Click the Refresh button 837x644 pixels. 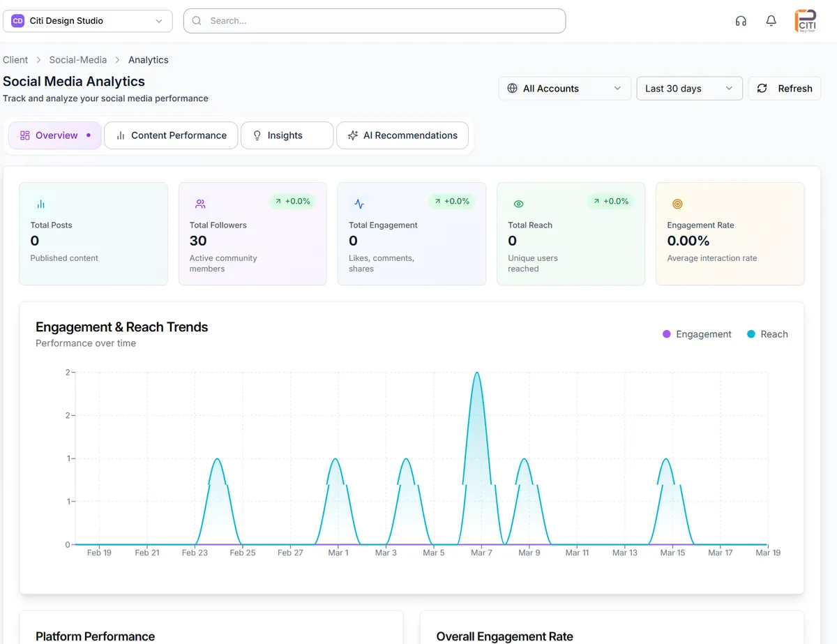(785, 89)
